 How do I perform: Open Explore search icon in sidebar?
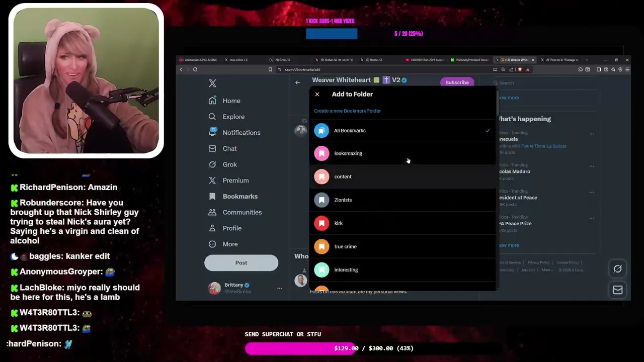pos(212,117)
